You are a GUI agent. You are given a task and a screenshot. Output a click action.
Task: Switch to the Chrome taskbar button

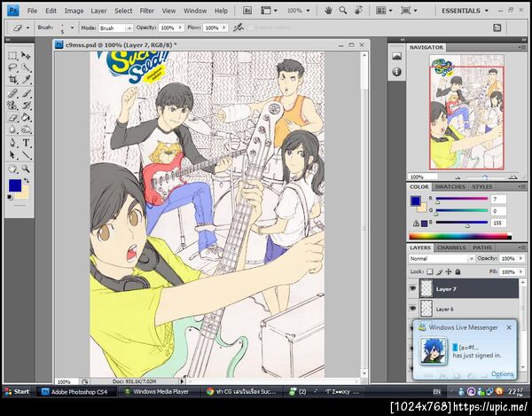point(242,391)
